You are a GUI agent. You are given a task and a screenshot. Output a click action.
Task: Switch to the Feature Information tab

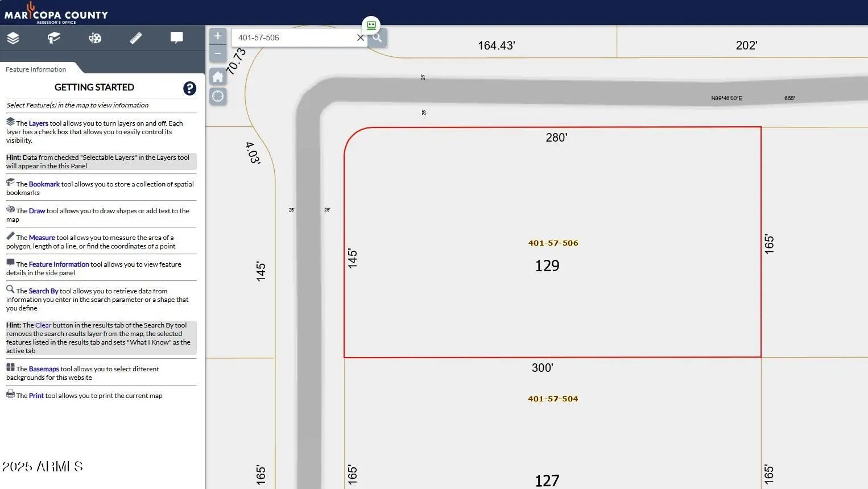(x=36, y=69)
